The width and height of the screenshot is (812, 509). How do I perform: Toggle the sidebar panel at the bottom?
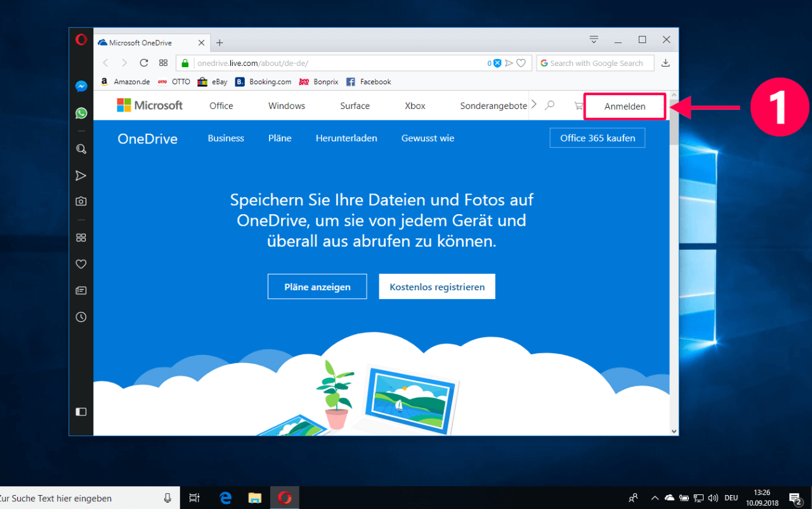click(81, 411)
